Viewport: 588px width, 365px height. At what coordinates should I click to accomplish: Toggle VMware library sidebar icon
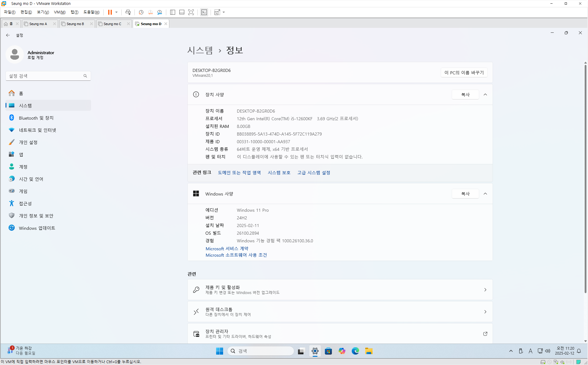[x=173, y=12]
